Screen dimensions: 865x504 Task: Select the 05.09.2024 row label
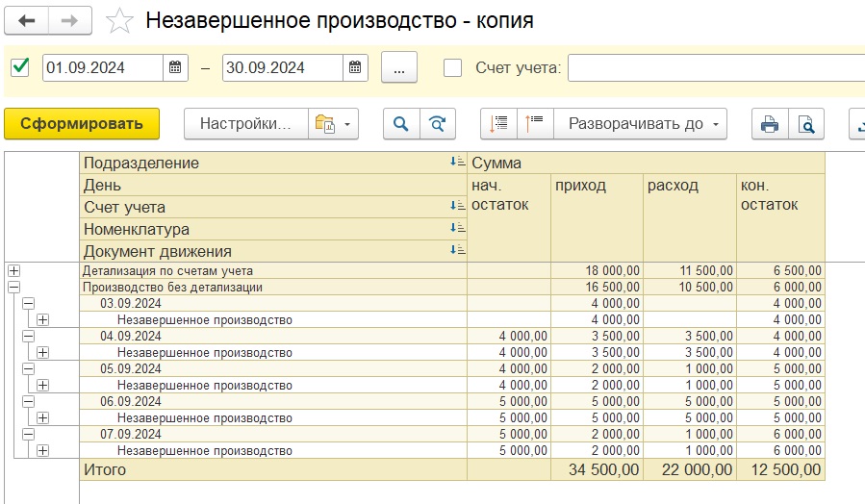131,369
